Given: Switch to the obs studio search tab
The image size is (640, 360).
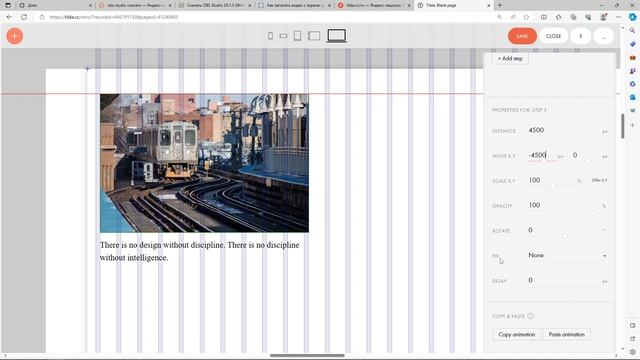Looking at the screenshot, I should click(x=136, y=5).
